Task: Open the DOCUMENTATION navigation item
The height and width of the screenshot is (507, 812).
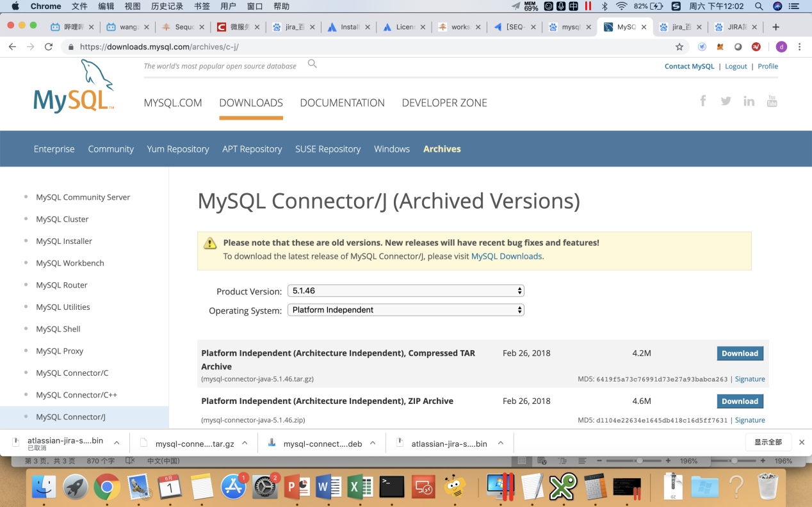Action: pyautogui.click(x=342, y=102)
